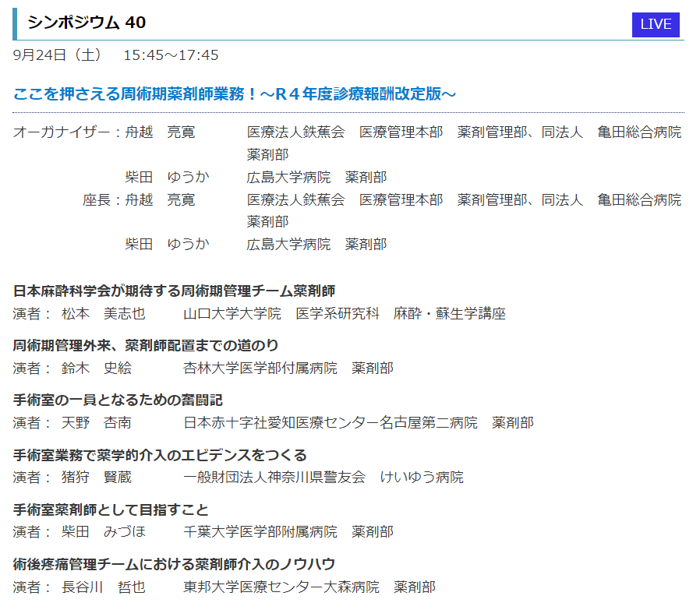Select the label 座長
This screenshot has height=610, width=700.
(x=97, y=199)
